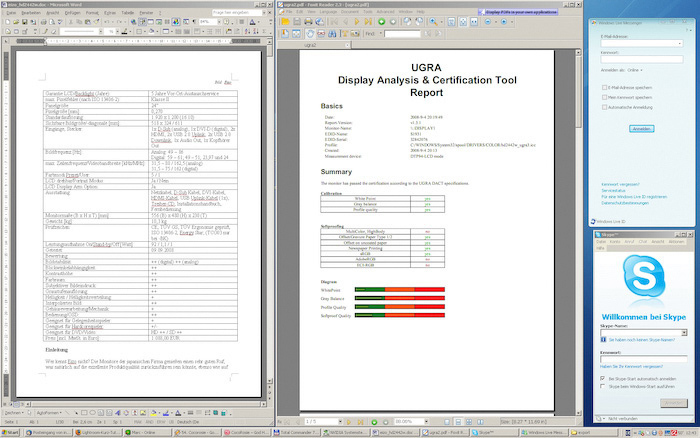The image size is (700, 438).
Task: Go to next page in Foxit toolbar
Action: click(x=356, y=21)
